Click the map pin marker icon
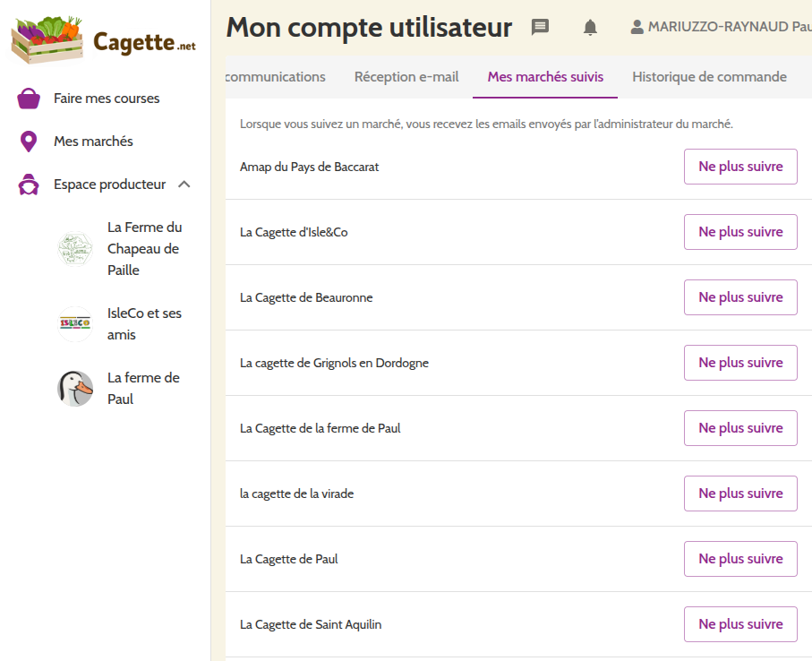The image size is (812, 661). (x=29, y=142)
